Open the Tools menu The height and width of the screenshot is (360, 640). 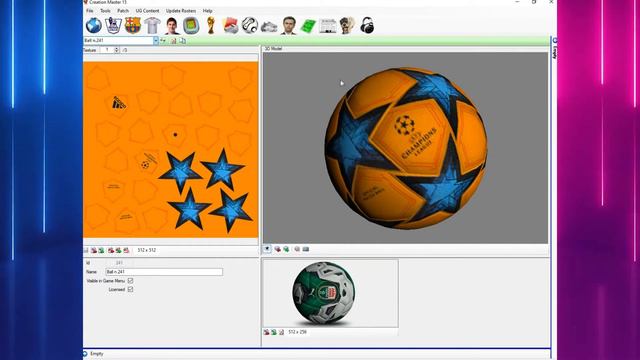click(105, 11)
